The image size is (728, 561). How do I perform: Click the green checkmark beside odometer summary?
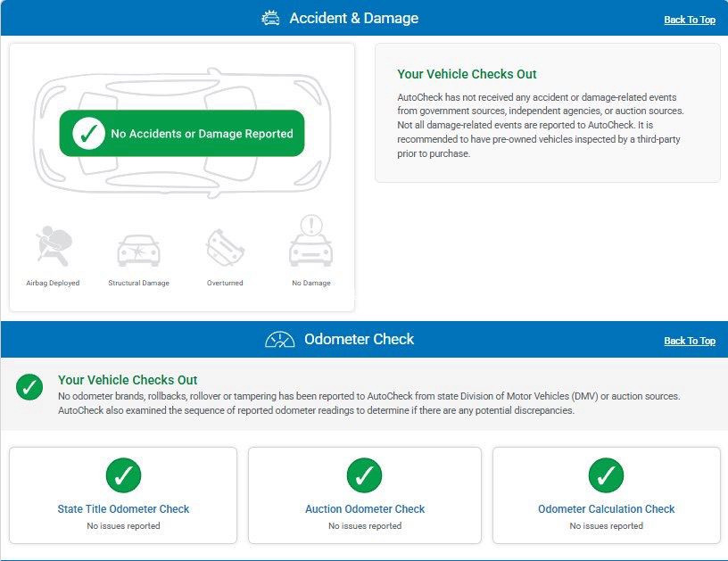coord(29,387)
